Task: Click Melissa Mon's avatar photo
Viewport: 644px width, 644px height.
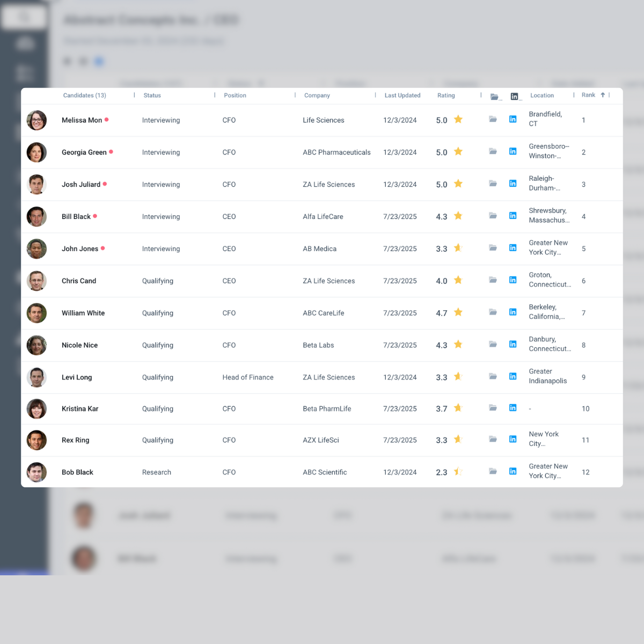Action: [36, 120]
